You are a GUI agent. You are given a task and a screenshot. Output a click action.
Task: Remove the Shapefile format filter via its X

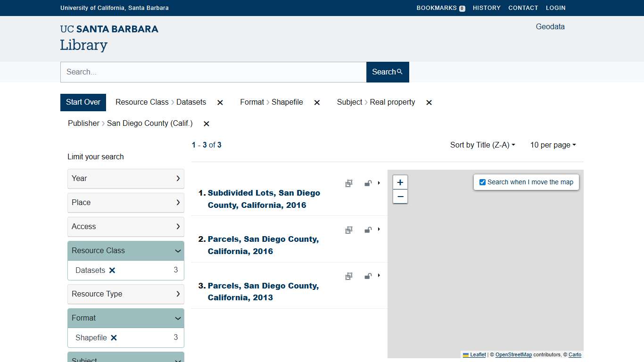(x=317, y=102)
